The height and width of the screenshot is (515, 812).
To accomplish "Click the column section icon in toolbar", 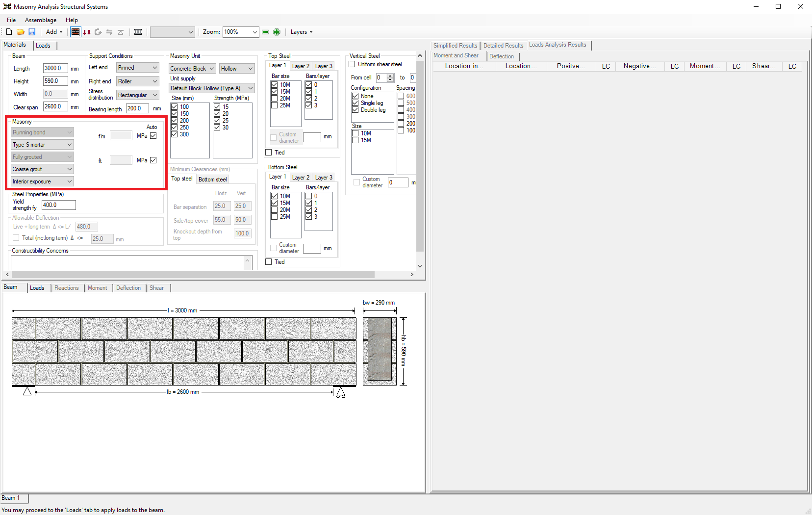I will [138, 32].
